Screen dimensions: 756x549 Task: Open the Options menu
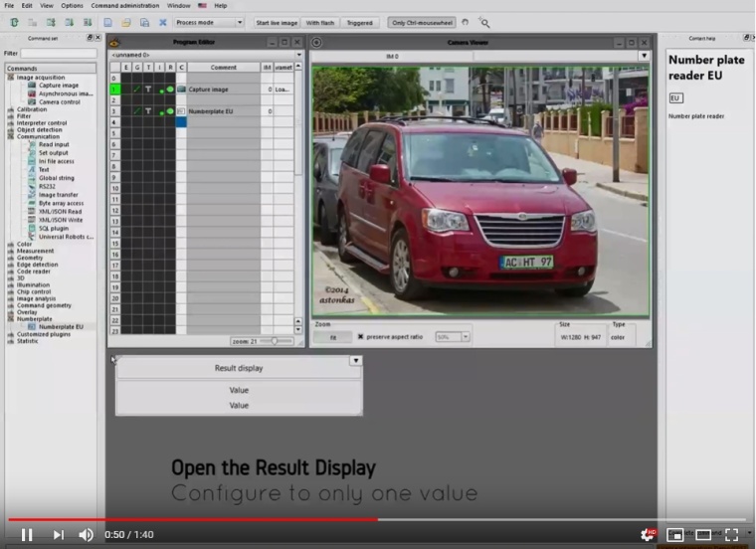(72, 6)
